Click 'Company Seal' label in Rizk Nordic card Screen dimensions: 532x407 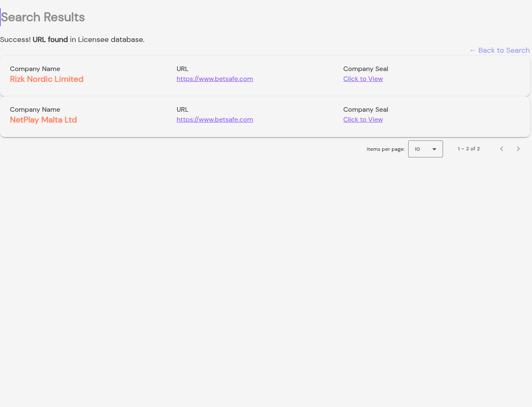tap(366, 69)
